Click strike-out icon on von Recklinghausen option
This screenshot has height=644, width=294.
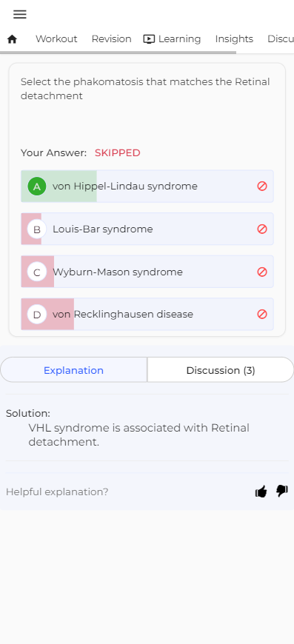[262, 314]
